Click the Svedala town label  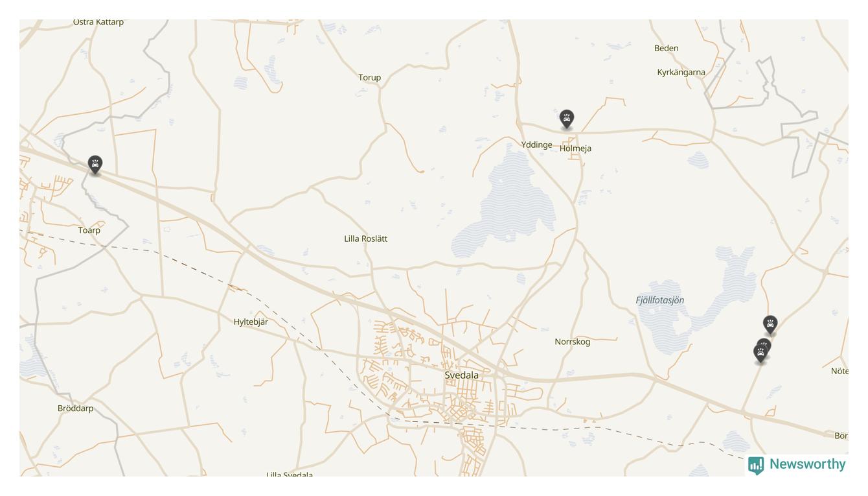coord(462,375)
